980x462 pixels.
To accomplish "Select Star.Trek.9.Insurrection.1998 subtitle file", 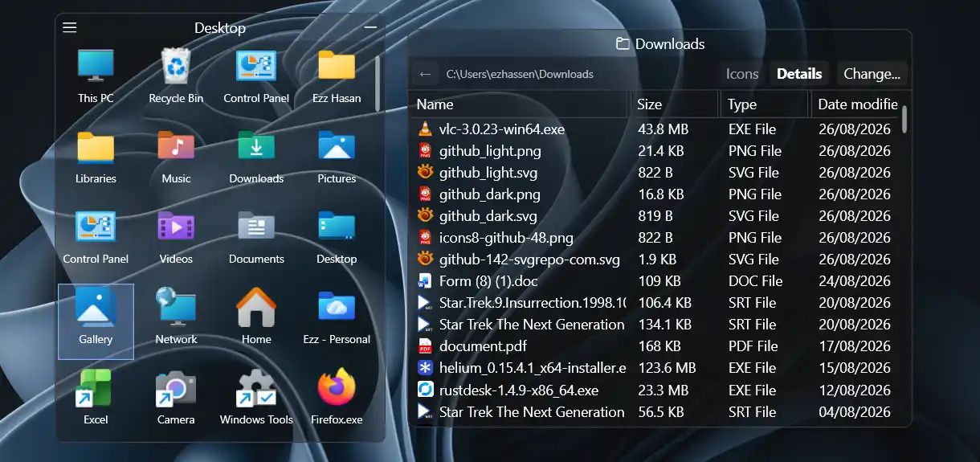I will coord(533,303).
